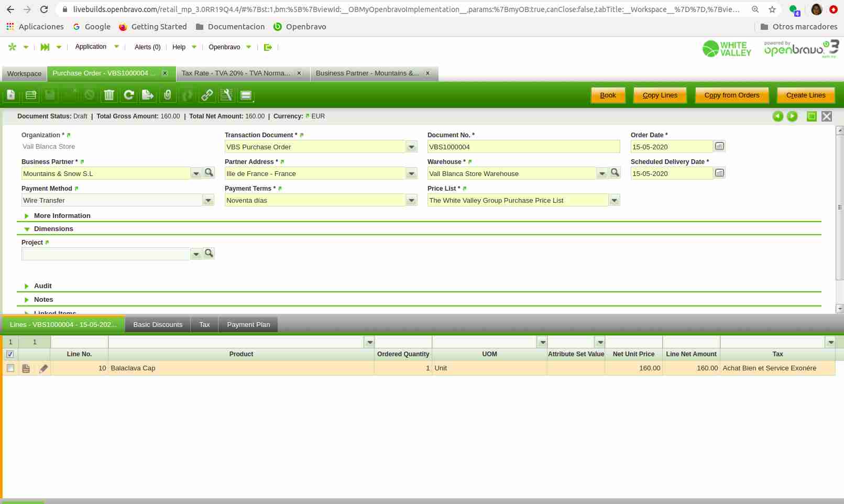The image size is (844, 504).
Task: Click the pencil edit icon on Balaclava Cap row
Action: [43, 368]
